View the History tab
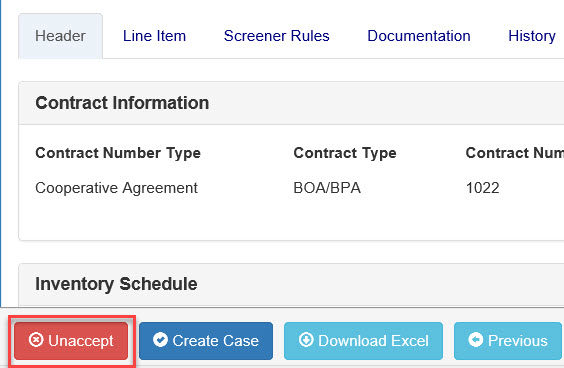564x368 pixels. (532, 36)
